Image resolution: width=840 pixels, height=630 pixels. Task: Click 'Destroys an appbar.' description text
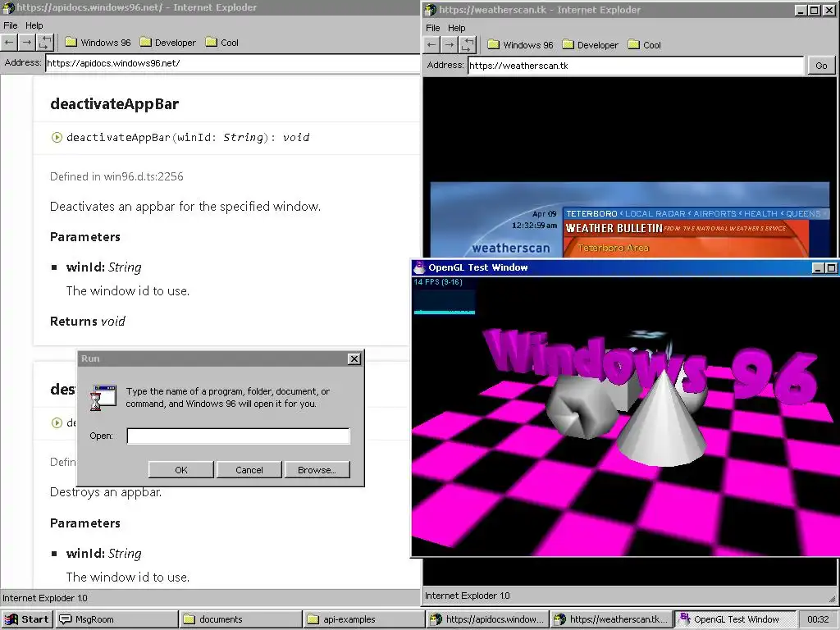click(106, 492)
